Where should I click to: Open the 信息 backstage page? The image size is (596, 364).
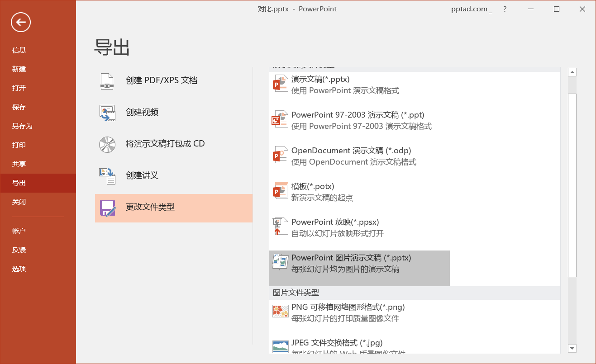[x=38, y=50]
